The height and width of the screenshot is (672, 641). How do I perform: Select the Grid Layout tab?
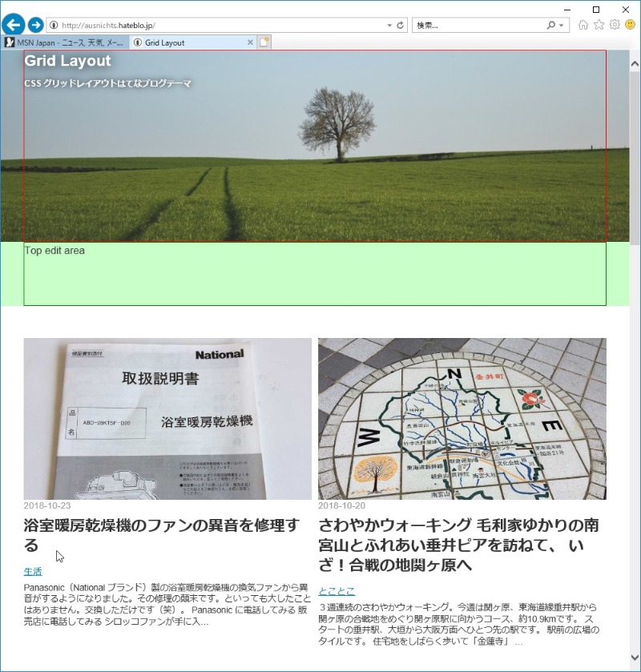coord(188,42)
